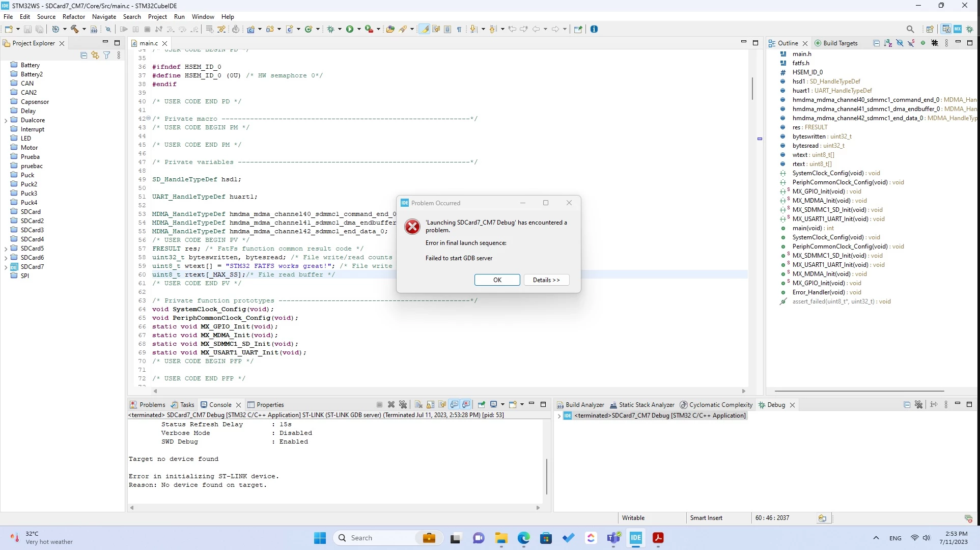Click the green Run button in toolbar

coord(350,29)
